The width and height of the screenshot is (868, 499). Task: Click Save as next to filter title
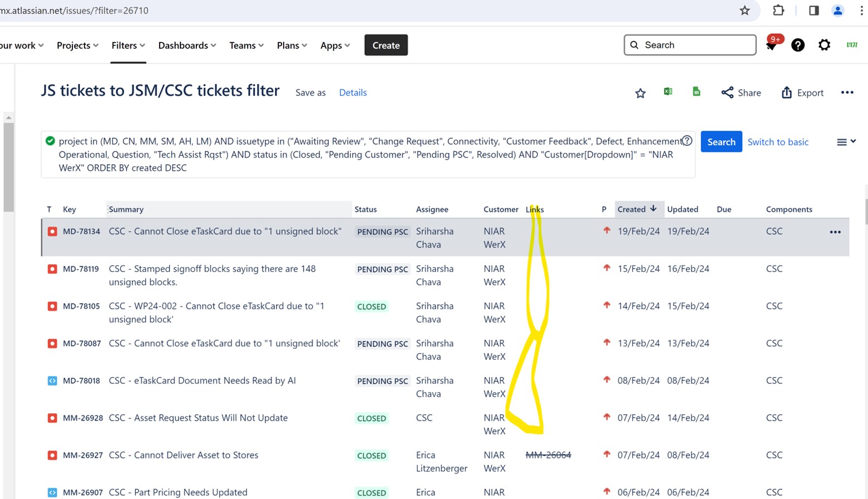[x=310, y=92]
